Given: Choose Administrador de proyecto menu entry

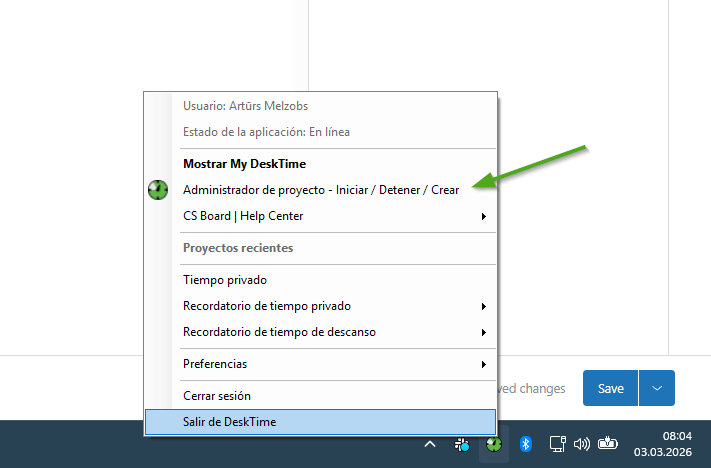Looking at the screenshot, I should coord(320,190).
